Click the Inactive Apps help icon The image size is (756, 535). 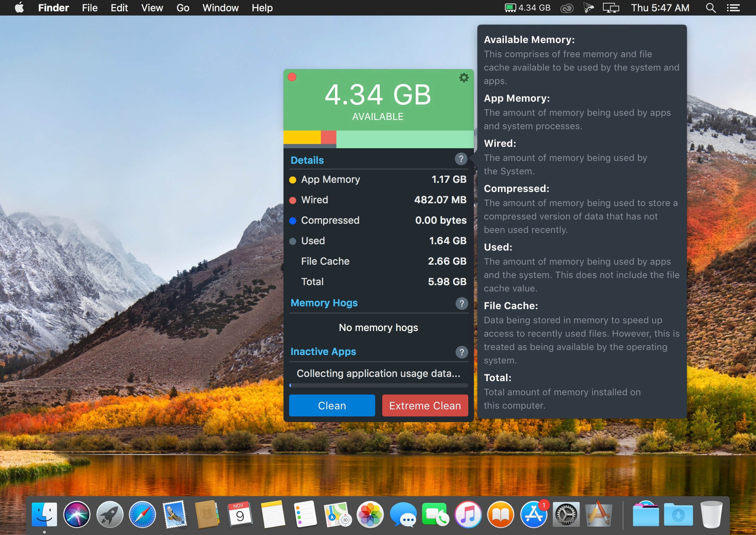[x=461, y=352]
